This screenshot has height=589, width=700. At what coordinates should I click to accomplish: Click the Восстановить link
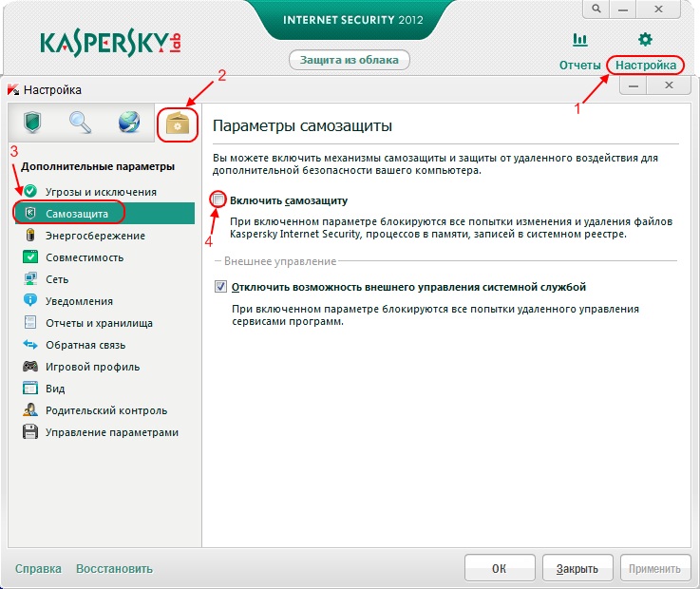[x=114, y=569]
